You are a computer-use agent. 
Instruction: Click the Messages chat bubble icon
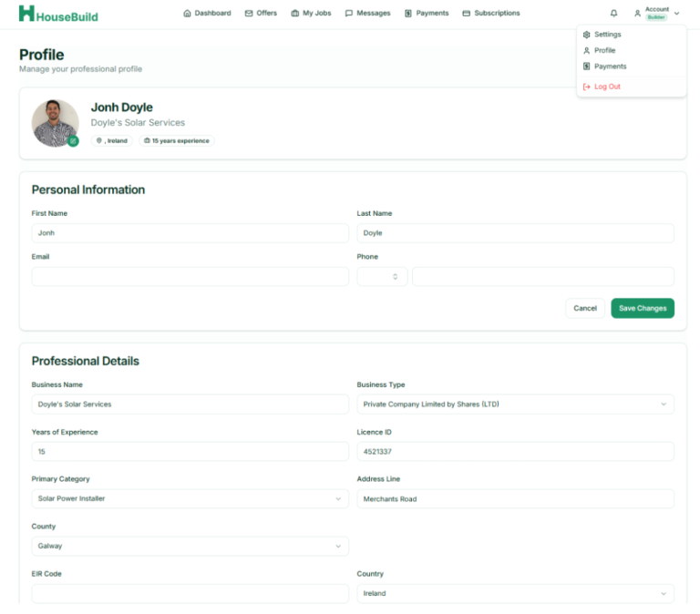349,14
